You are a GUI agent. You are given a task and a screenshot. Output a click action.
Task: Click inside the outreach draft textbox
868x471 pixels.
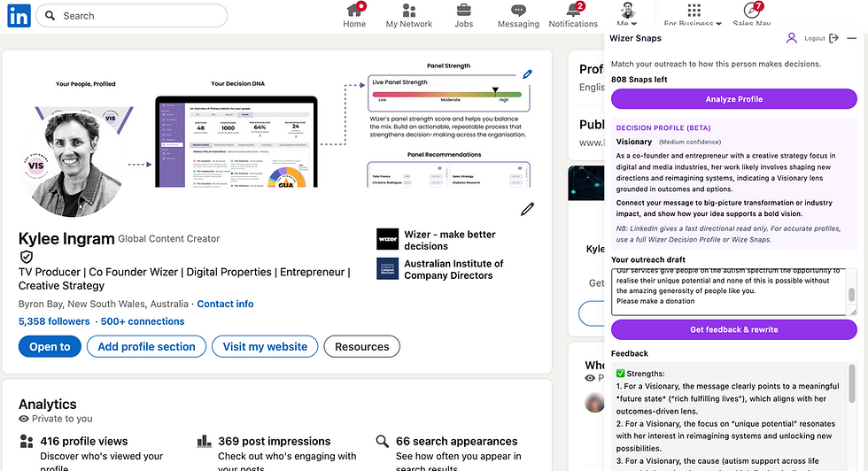[x=728, y=291]
